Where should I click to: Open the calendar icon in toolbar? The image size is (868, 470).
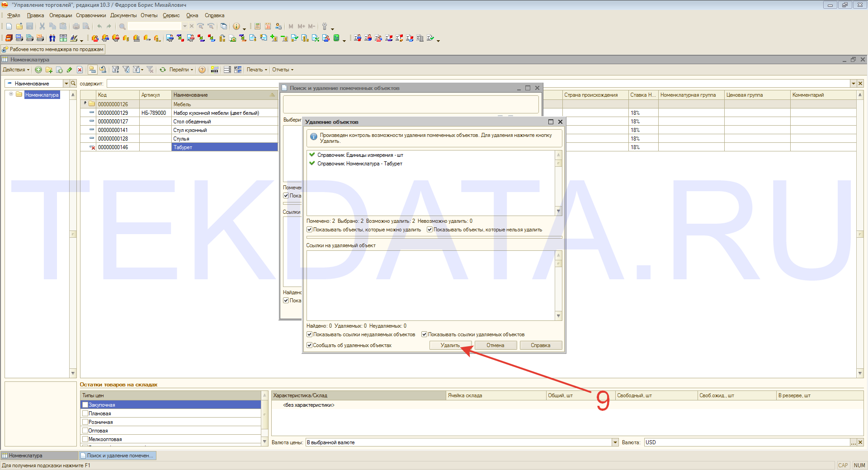tap(268, 26)
